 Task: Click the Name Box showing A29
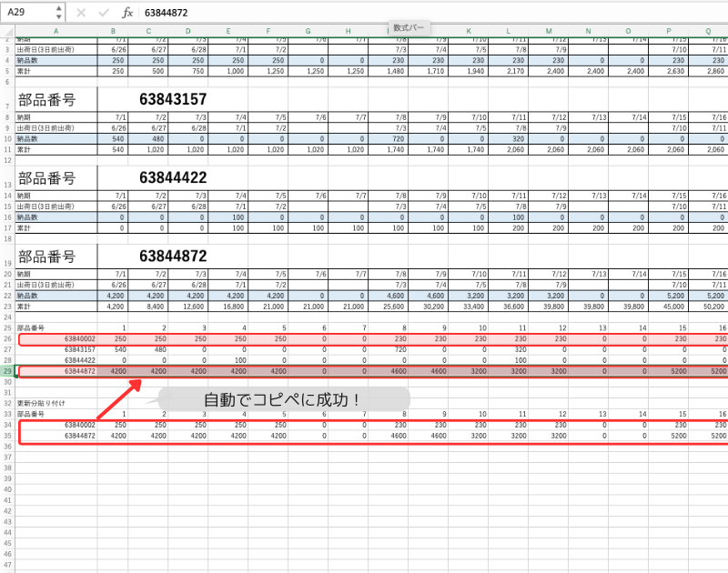(x=27, y=13)
